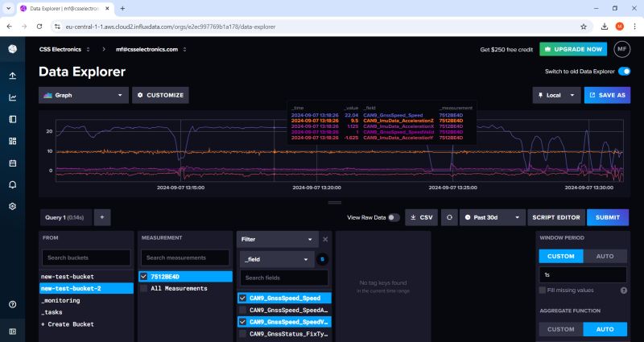Image resolution: width=644 pixels, height=342 pixels.
Task: Open the Past 30d time range dropdown
Action: pos(492,217)
